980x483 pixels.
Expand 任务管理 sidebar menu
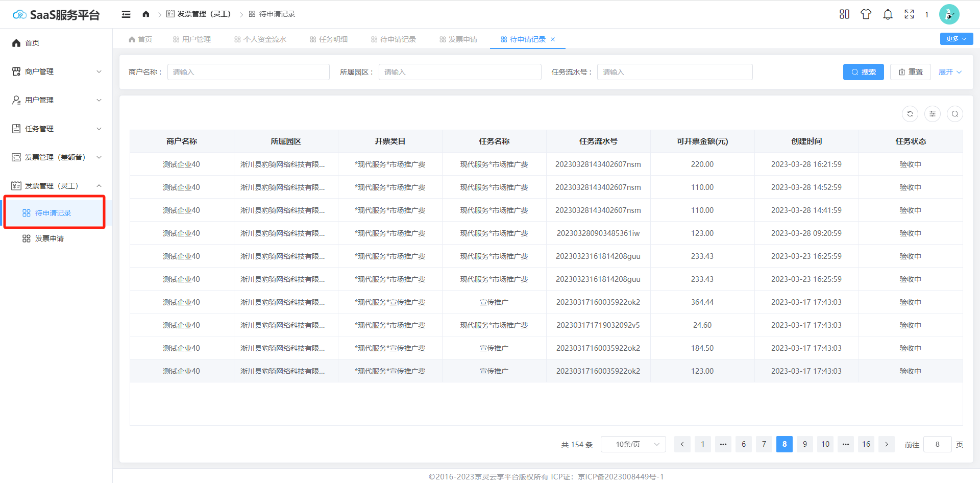click(x=56, y=129)
